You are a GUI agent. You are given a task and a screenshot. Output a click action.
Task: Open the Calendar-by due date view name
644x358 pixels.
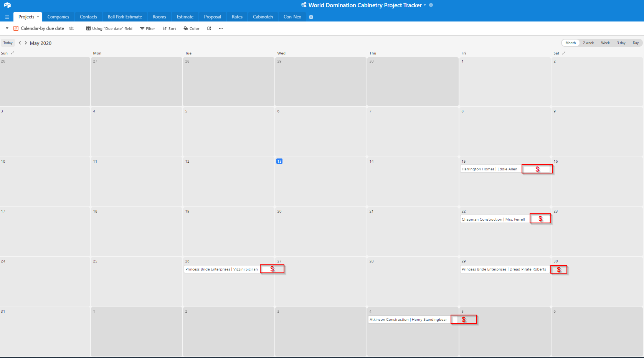tap(42, 28)
